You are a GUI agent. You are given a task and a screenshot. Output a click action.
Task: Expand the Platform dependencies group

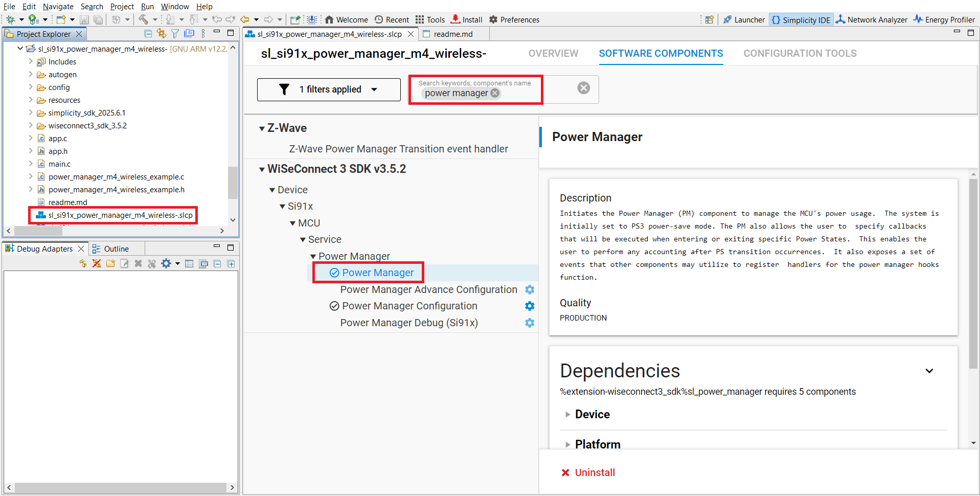567,444
